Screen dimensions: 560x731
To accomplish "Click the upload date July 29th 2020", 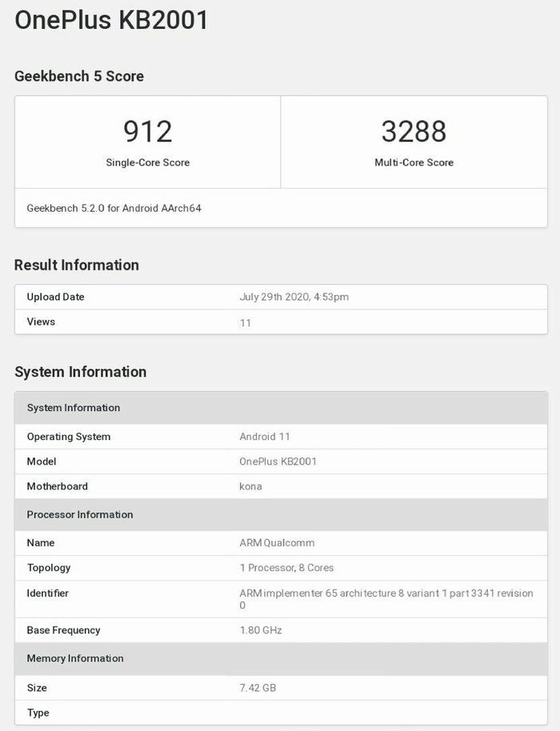I will click(294, 297).
